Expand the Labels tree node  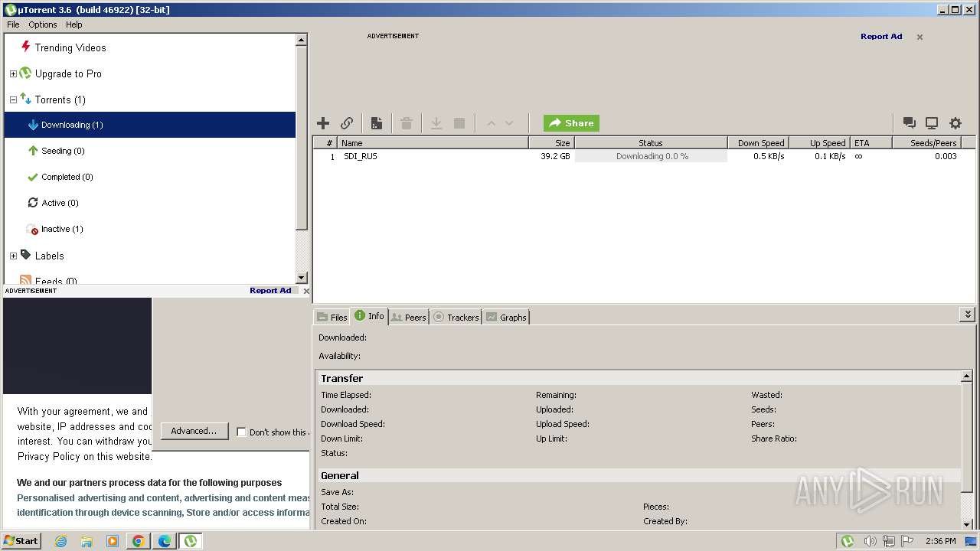[13, 256]
